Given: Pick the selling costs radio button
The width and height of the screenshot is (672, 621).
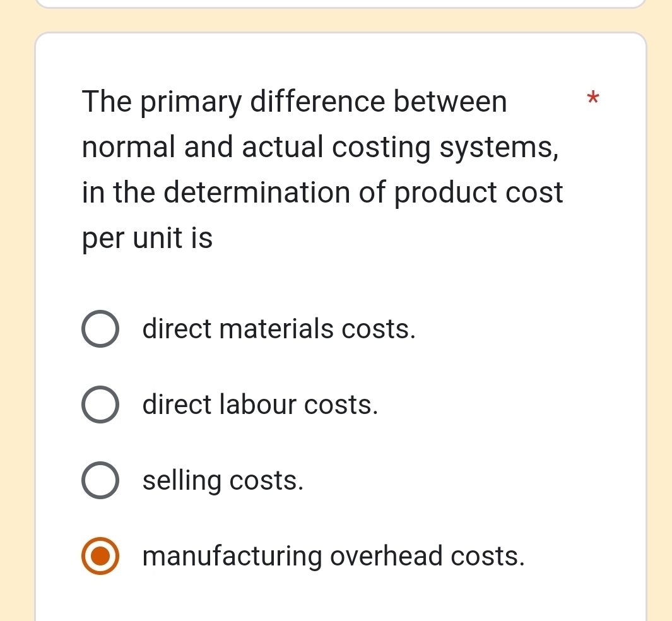Looking at the screenshot, I should click(100, 481).
